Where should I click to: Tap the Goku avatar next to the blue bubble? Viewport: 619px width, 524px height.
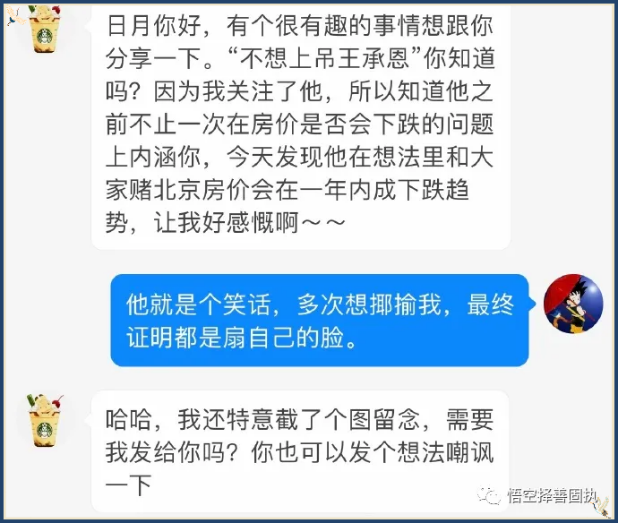click(x=574, y=303)
